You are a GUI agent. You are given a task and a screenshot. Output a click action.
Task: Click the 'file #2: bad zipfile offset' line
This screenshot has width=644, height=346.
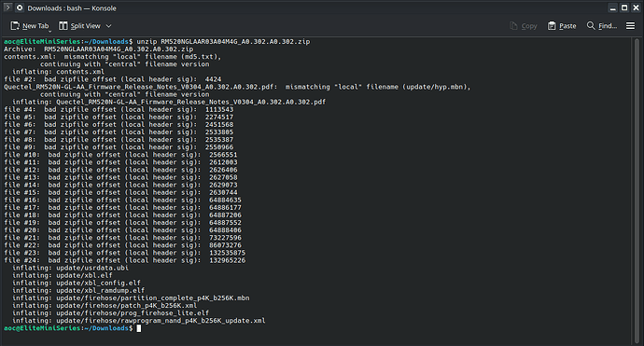pyautogui.click(x=113, y=79)
